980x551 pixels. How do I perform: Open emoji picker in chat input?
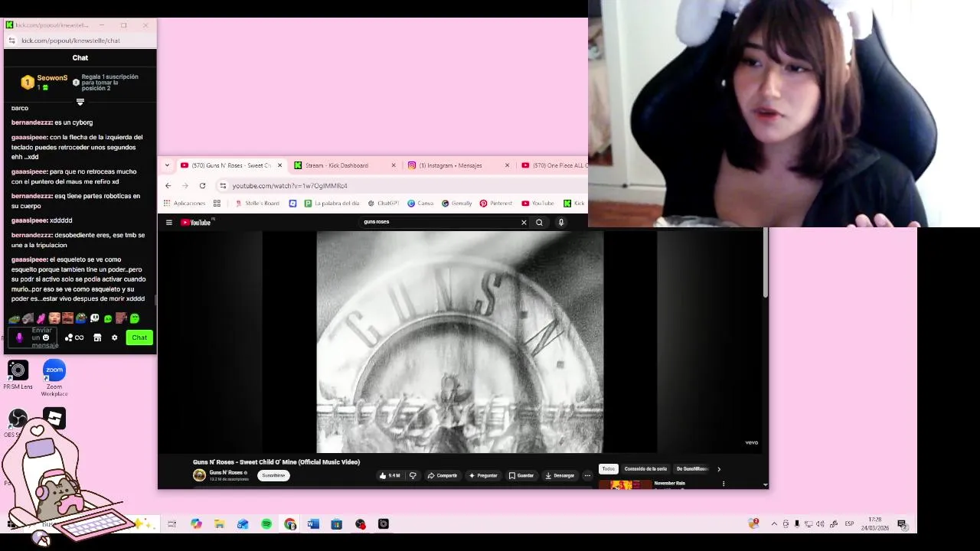click(46, 337)
